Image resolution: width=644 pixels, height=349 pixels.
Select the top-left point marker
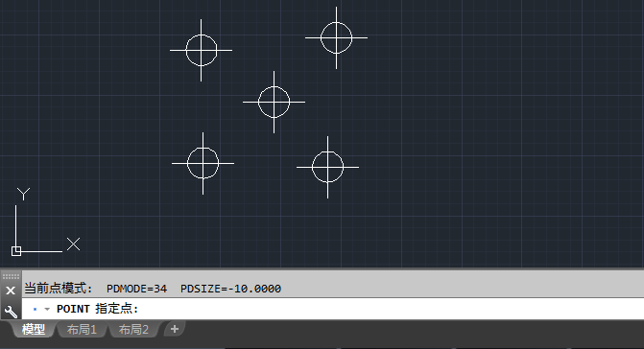point(201,50)
